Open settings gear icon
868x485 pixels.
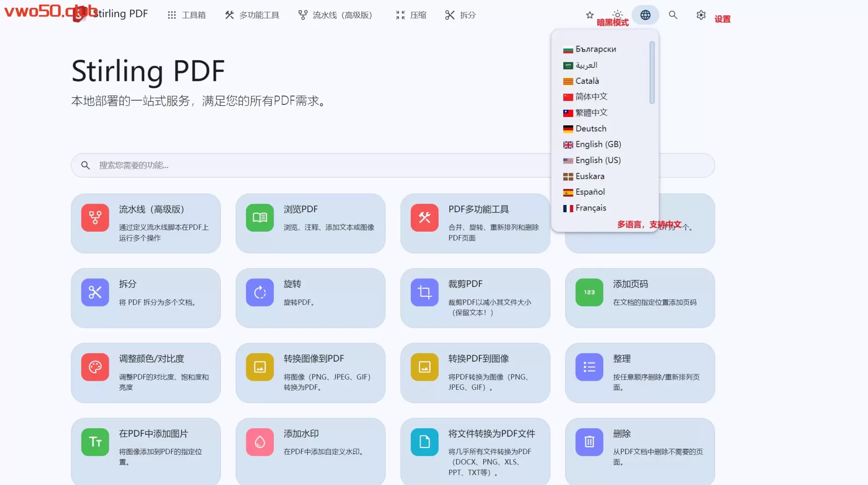pyautogui.click(x=701, y=15)
